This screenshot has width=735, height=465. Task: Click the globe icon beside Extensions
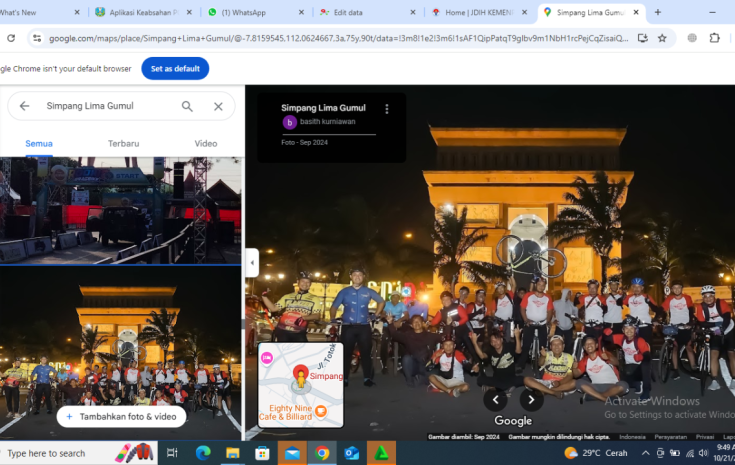point(692,38)
